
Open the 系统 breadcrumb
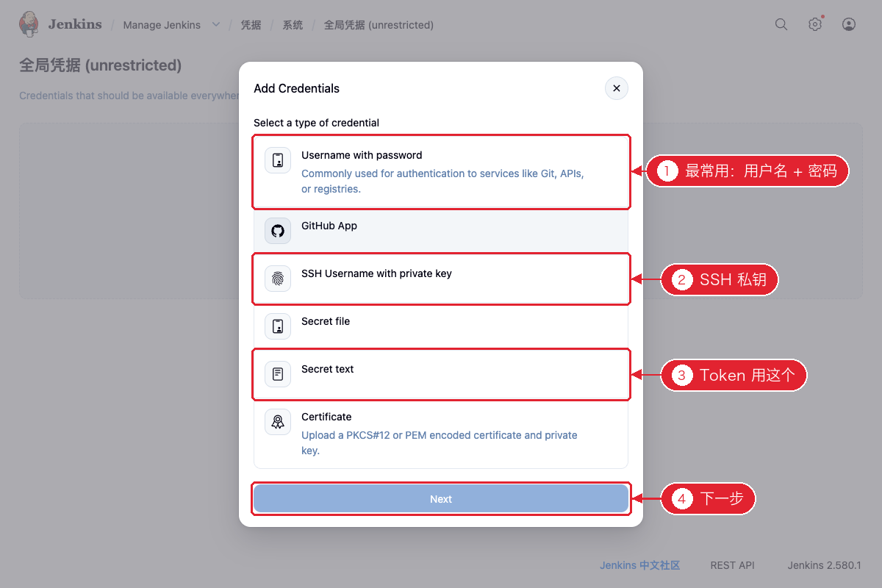tap(293, 25)
